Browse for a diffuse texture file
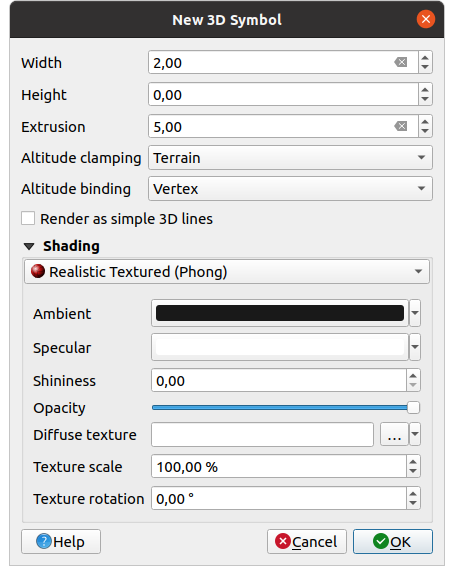The image size is (454, 575). [x=394, y=435]
